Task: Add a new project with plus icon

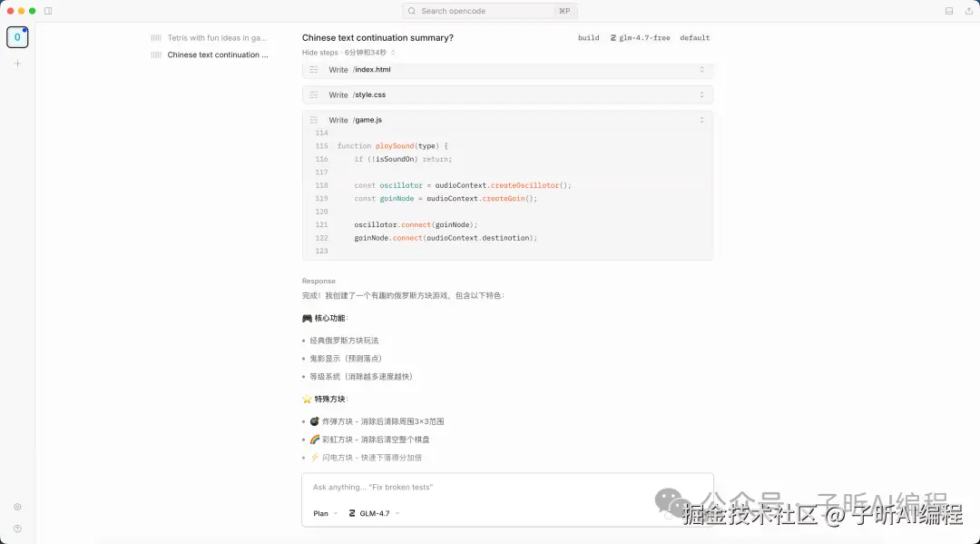Action: point(17,64)
